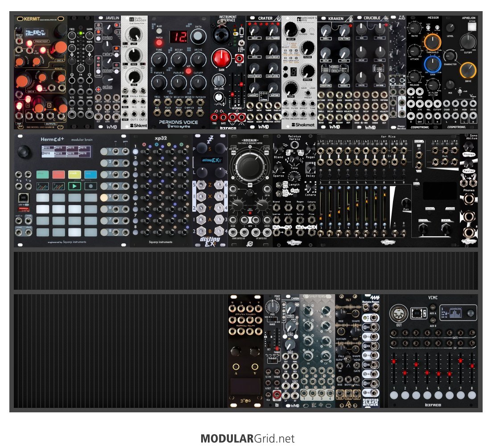
Task: Click the Hermod+ main encoder knob
Action: pyautogui.click(x=24, y=152)
